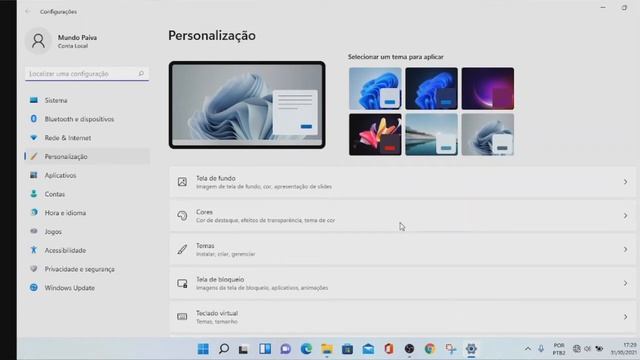640x360 pixels.
Task: Apply the dark blue bloom Windows theme
Action: [431, 89]
